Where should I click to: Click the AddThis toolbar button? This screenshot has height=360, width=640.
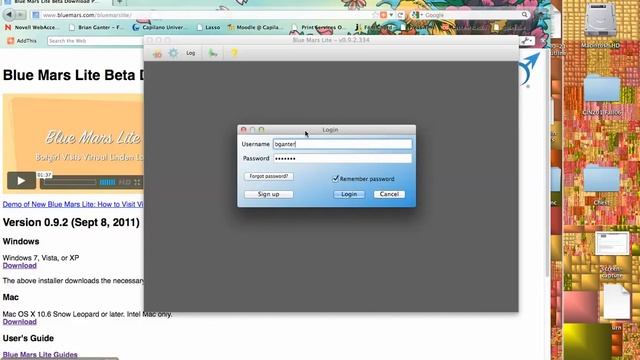click(x=22, y=41)
